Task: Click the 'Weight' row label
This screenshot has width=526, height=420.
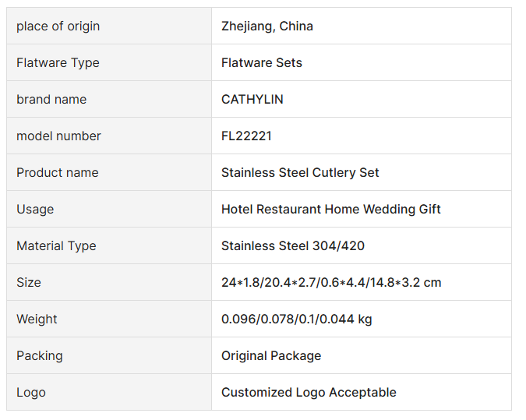Action: coord(37,319)
